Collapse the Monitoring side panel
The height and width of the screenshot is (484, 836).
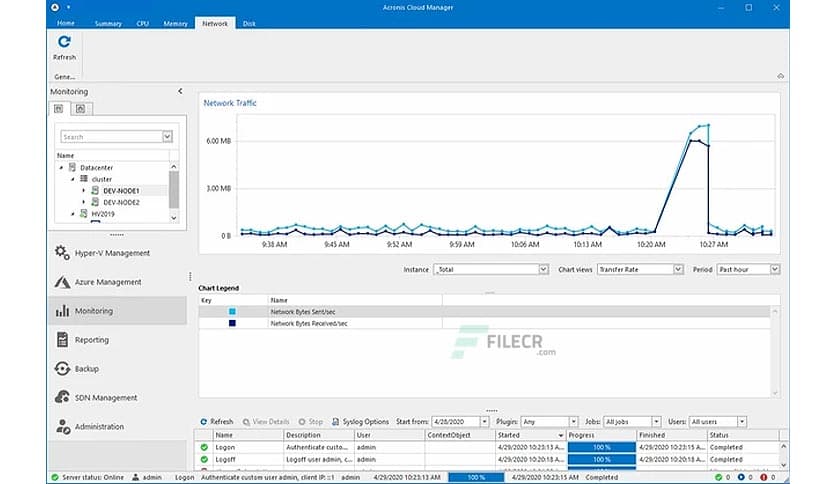click(x=180, y=91)
